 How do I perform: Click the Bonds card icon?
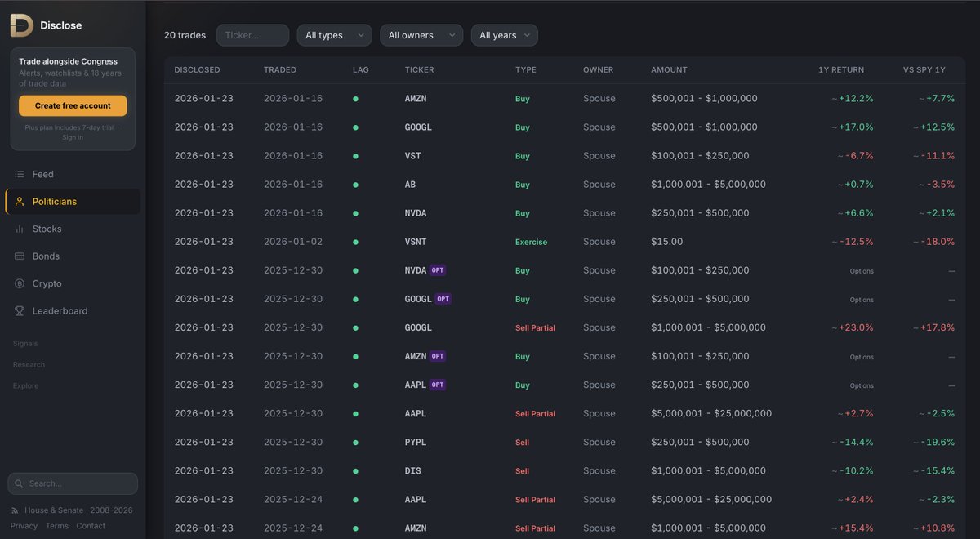click(x=20, y=256)
